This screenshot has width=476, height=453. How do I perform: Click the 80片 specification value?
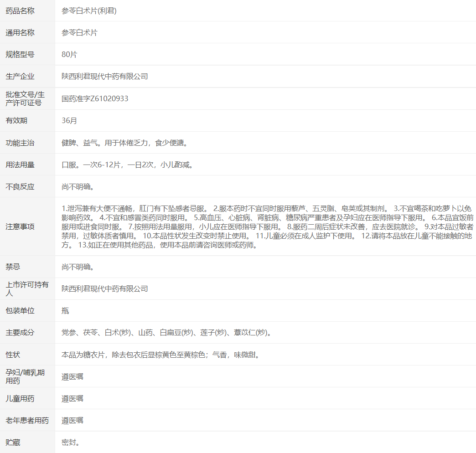tap(69, 55)
